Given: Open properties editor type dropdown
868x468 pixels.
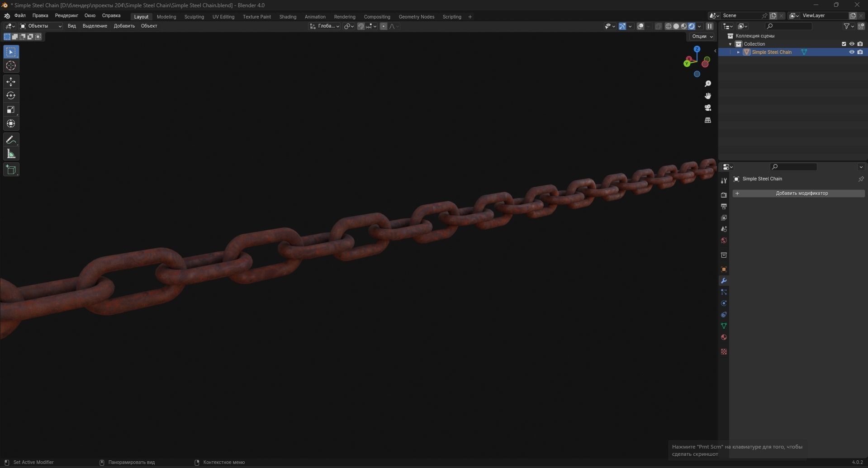Looking at the screenshot, I should [x=728, y=167].
